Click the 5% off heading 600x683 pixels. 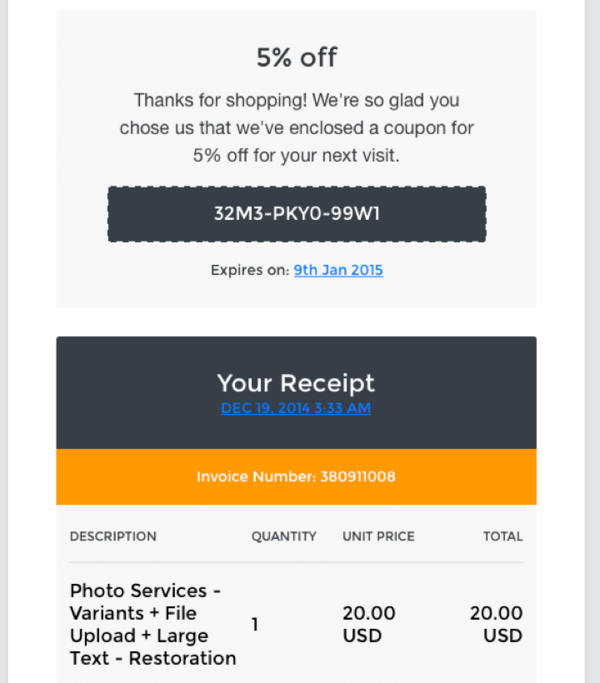point(297,57)
